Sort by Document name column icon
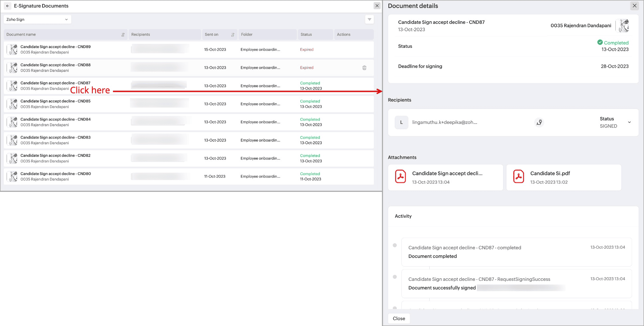The height and width of the screenshot is (326, 644). [x=123, y=35]
